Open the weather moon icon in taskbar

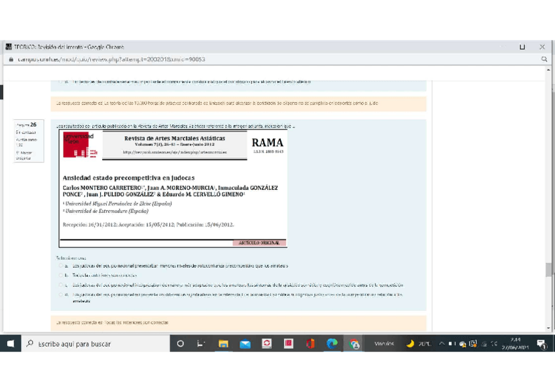tap(410, 344)
